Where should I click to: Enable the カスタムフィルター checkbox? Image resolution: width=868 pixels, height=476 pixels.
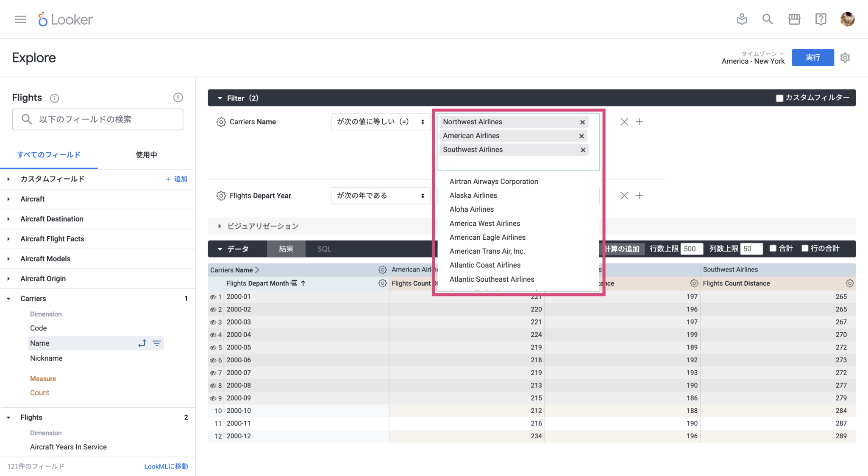coord(779,98)
